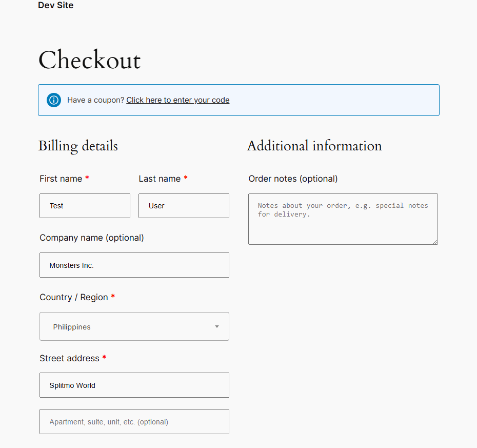
Task: Open the Dev Site home link
Action: coord(55,6)
